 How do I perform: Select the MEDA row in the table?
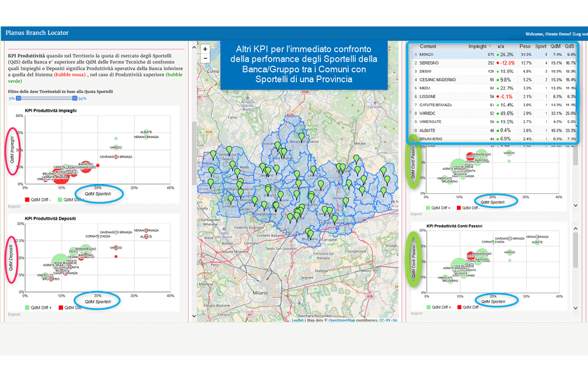[493, 89]
